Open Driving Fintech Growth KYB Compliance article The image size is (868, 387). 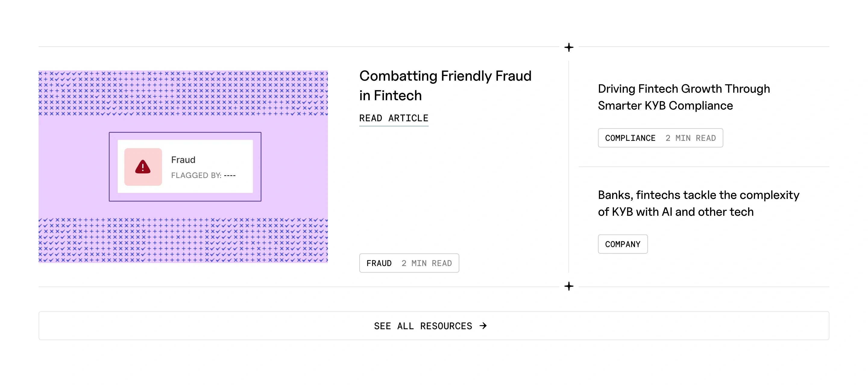(x=684, y=97)
